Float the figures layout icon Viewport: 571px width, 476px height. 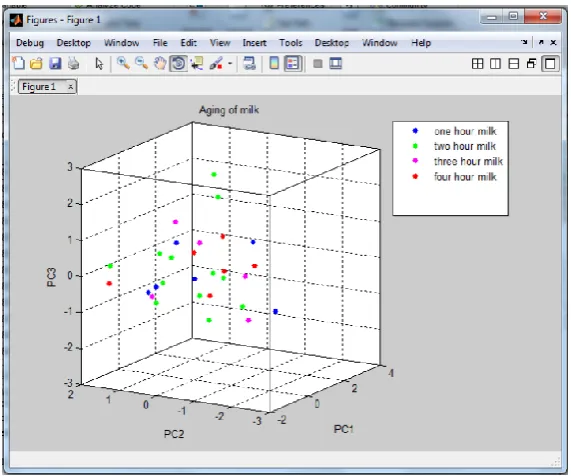click(x=531, y=64)
